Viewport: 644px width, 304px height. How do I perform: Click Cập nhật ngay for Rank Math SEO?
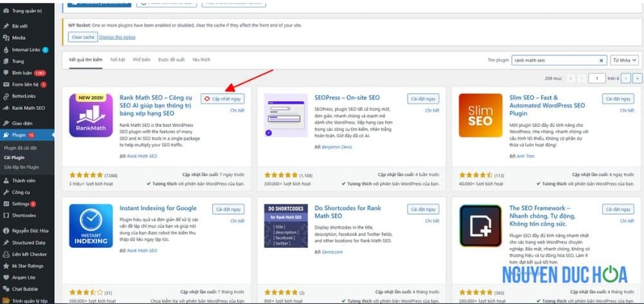point(223,99)
